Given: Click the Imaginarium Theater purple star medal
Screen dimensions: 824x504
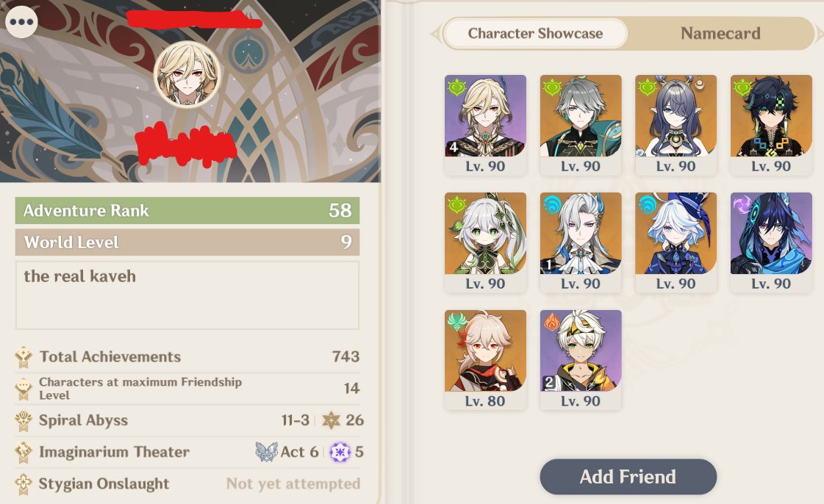Looking at the screenshot, I should (340, 452).
